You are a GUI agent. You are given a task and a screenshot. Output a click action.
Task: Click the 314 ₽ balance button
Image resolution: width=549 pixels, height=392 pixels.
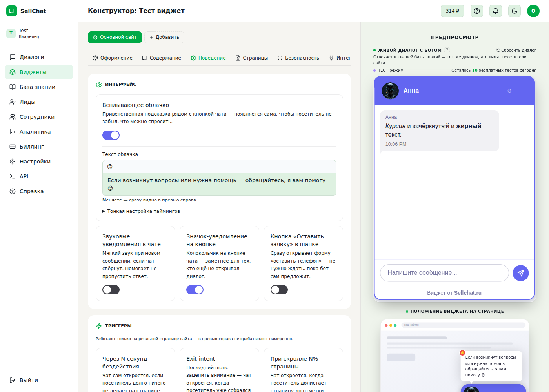tap(453, 11)
